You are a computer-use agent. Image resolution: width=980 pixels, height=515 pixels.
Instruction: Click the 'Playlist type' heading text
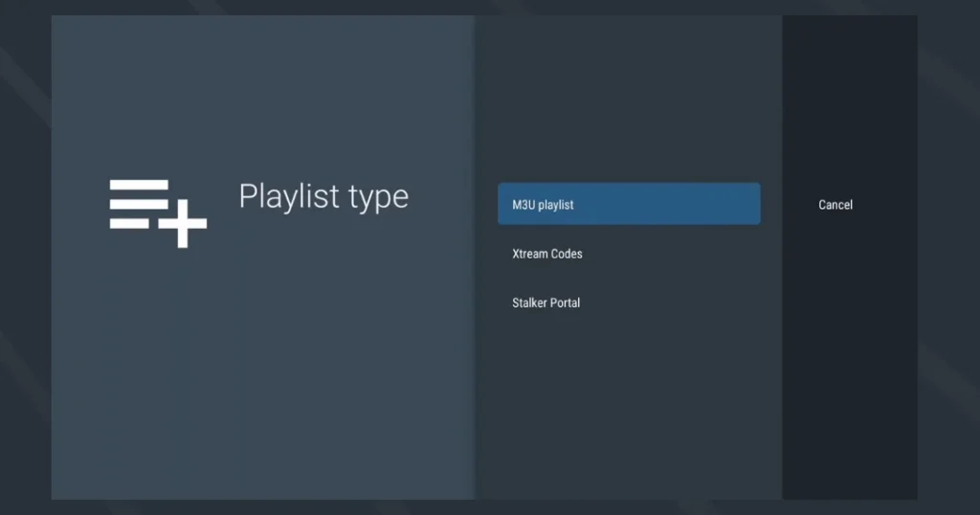click(x=323, y=197)
